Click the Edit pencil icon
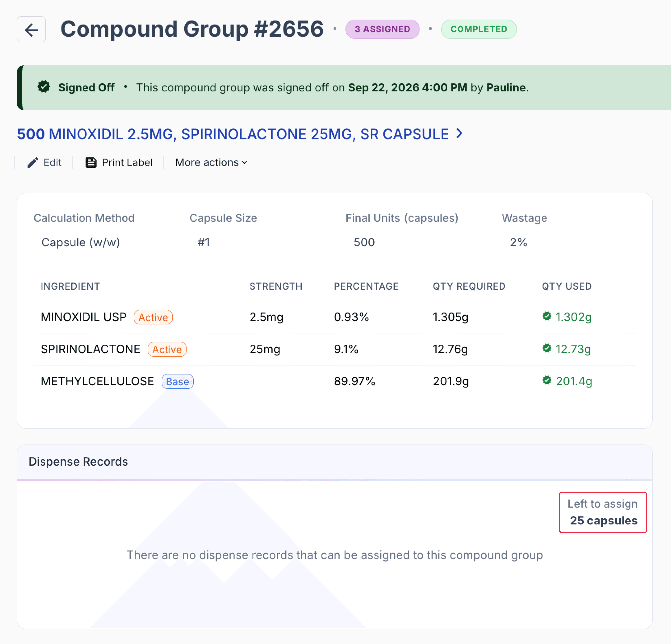This screenshot has width=671, height=644. (33, 162)
